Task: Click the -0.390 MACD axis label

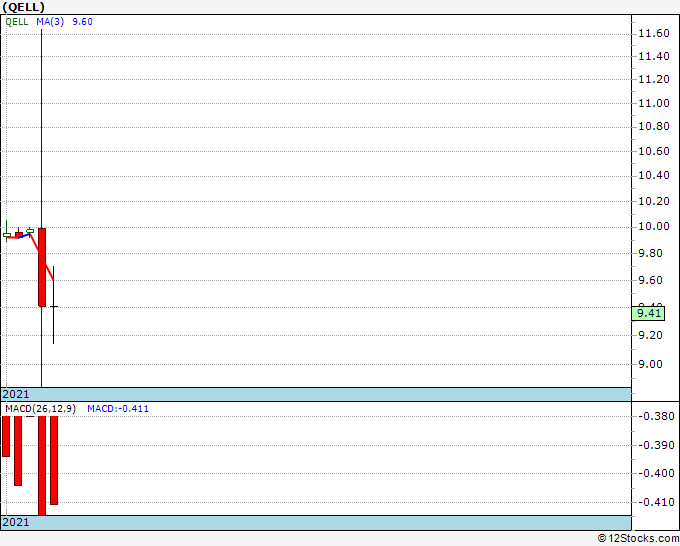Action: [656, 445]
